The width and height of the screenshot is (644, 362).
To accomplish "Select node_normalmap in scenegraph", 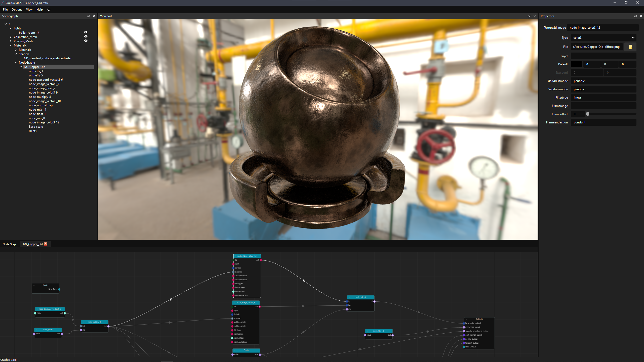I will pyautogui.click(x=41, y=105).
